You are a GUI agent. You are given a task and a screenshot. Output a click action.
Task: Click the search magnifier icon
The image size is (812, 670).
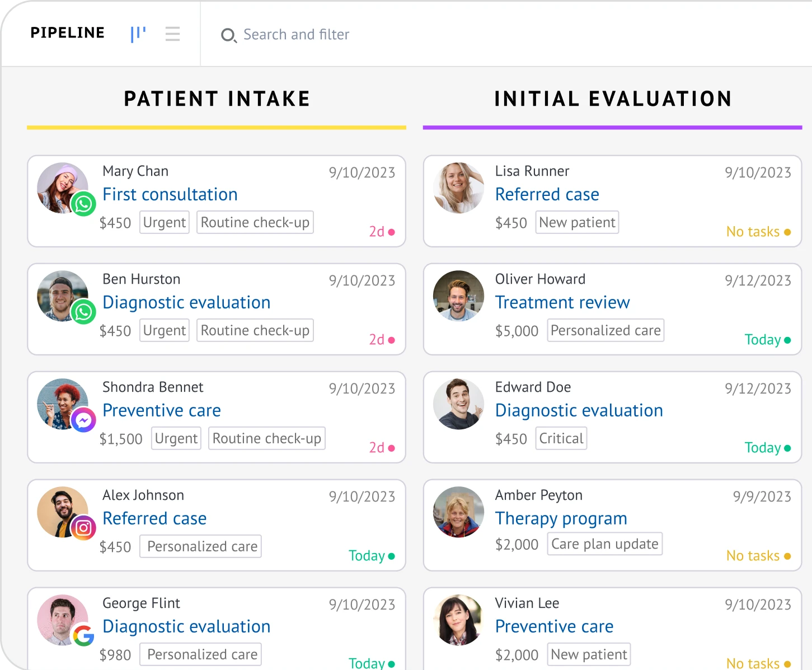pyautogui.click(x=228, y=36)
